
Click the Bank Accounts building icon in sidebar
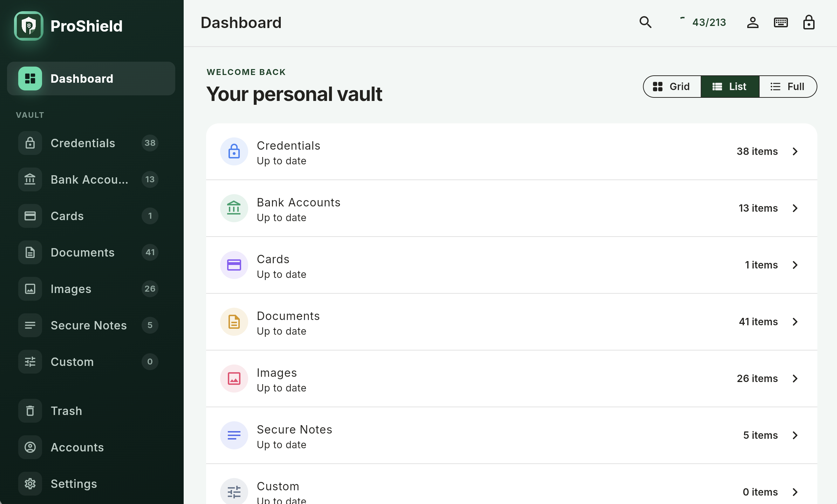pos(30,179)
